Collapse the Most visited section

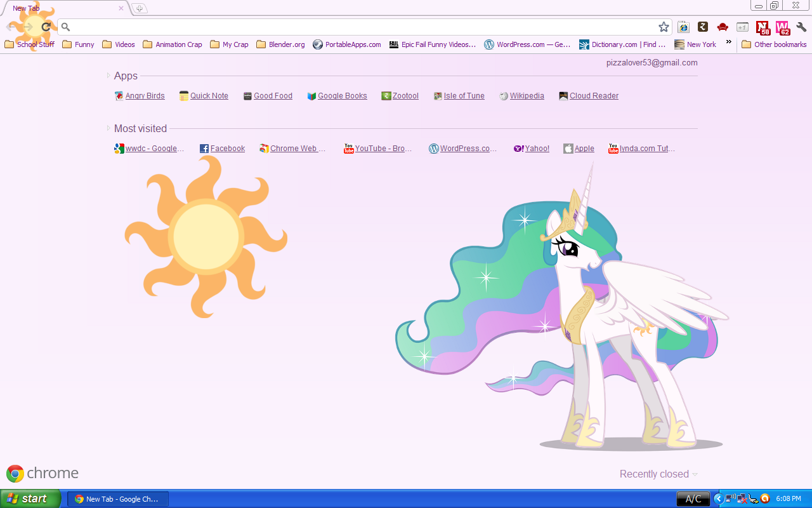pos(108,128)
